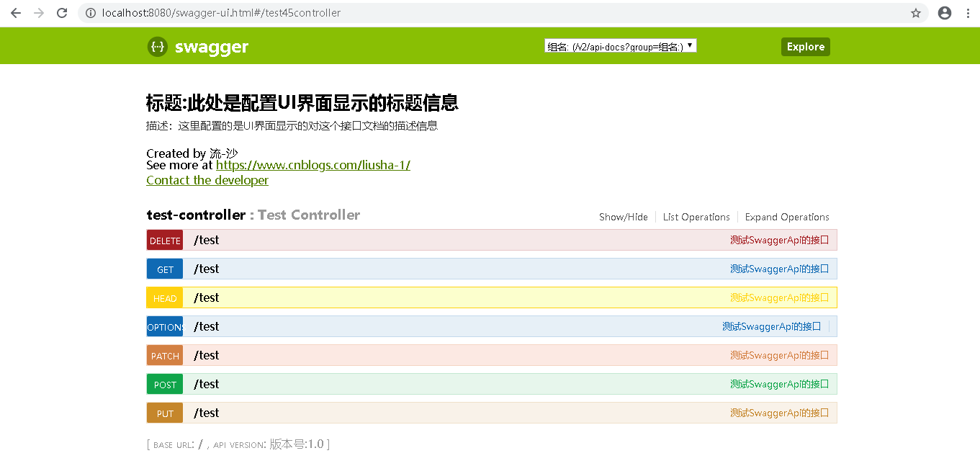Screen dimensions: 980x466
Task: Bookmark this page with star icon
Action: click(x=916, y=13)
